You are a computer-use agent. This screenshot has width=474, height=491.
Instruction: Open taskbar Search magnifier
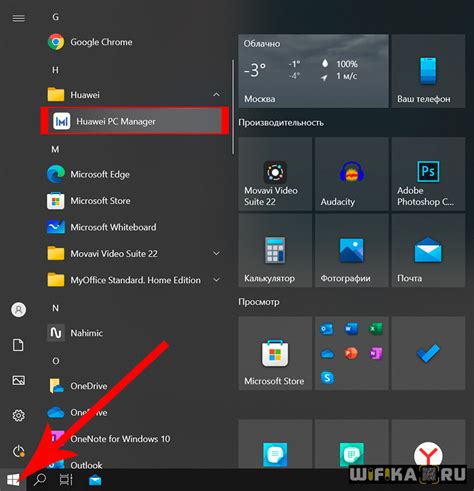[40, 480]
